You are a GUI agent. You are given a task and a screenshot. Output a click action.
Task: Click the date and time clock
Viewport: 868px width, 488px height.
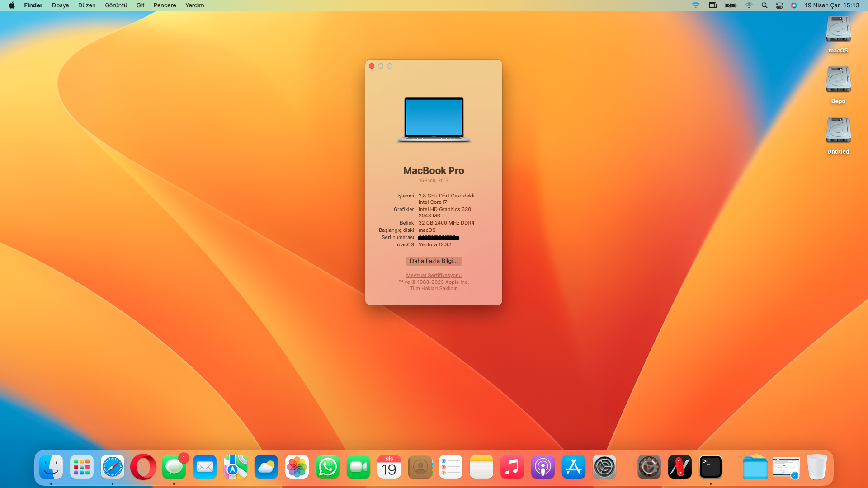click(x=831, y=5)
